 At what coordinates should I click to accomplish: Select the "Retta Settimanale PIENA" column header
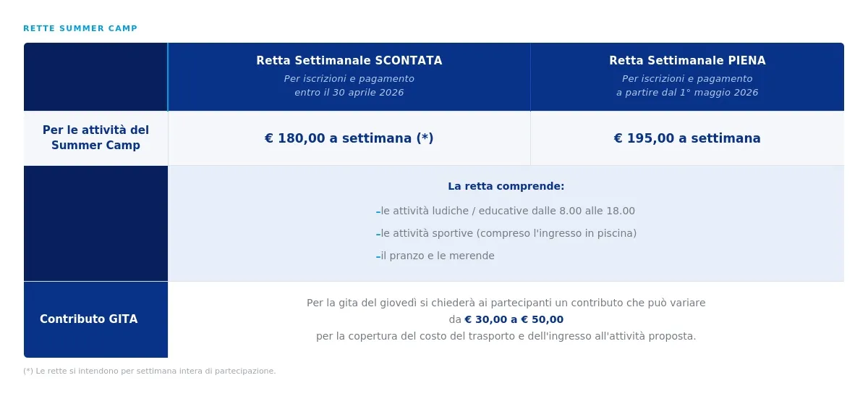(687, 61)
